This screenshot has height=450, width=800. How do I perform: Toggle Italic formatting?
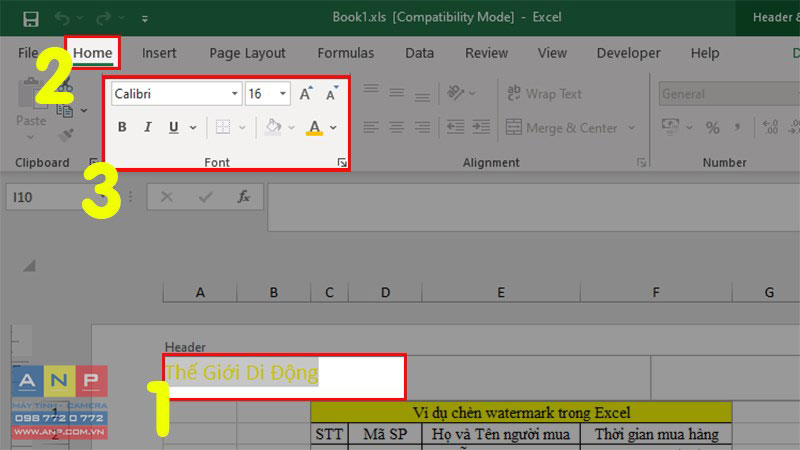147,127
